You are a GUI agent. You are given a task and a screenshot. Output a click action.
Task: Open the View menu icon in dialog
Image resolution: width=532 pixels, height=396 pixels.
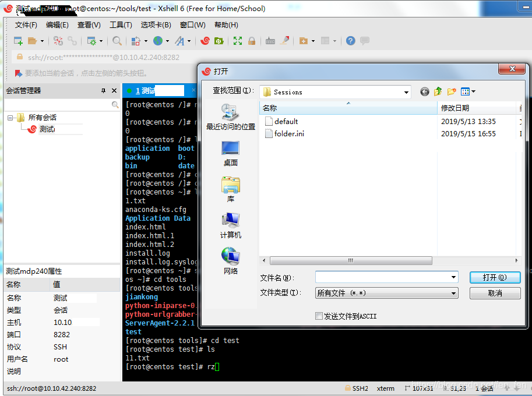tap(468, 91)
